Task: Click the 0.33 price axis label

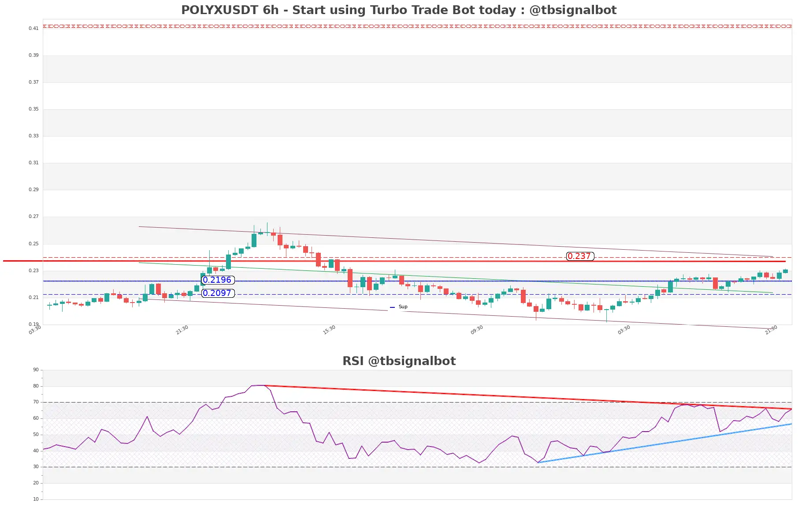Action: pos(33,136)
